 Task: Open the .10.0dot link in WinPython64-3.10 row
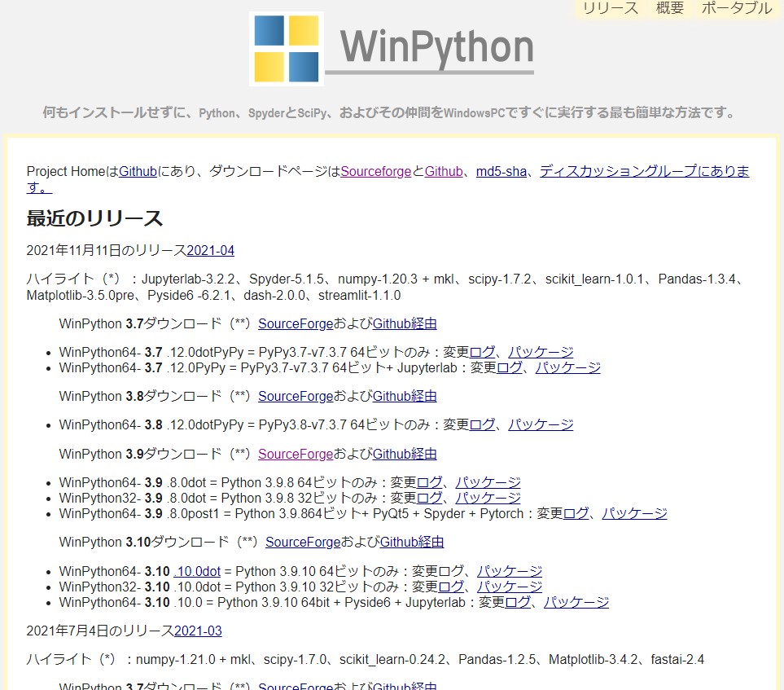coord(197,571)
